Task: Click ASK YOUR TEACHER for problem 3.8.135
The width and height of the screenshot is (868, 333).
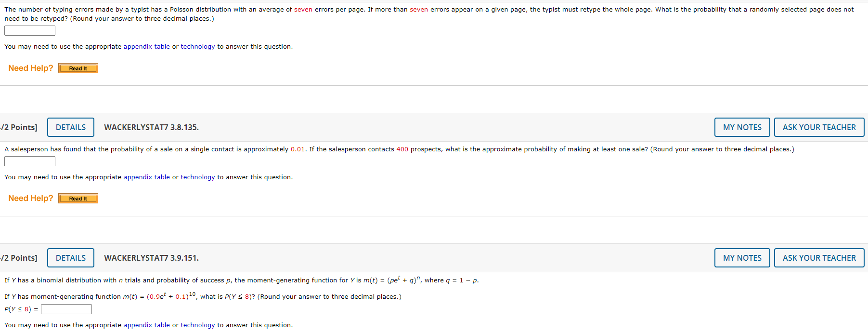Action: point(819,127)
